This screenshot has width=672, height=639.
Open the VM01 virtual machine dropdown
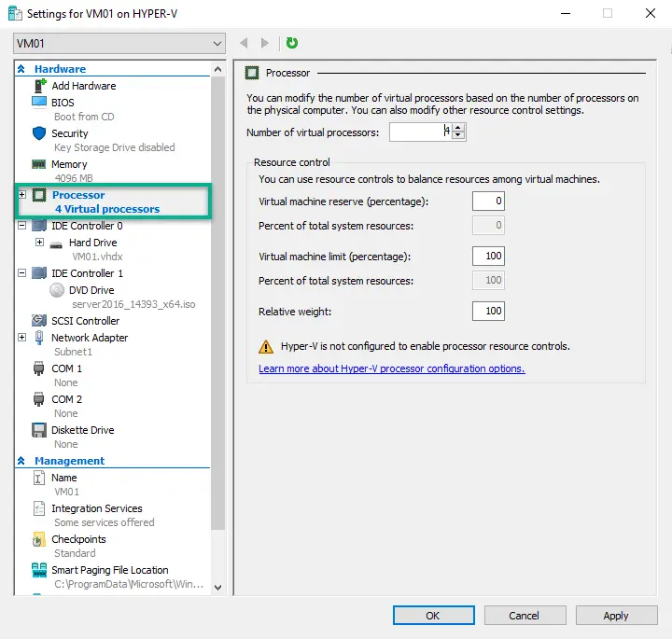(119, 43)
